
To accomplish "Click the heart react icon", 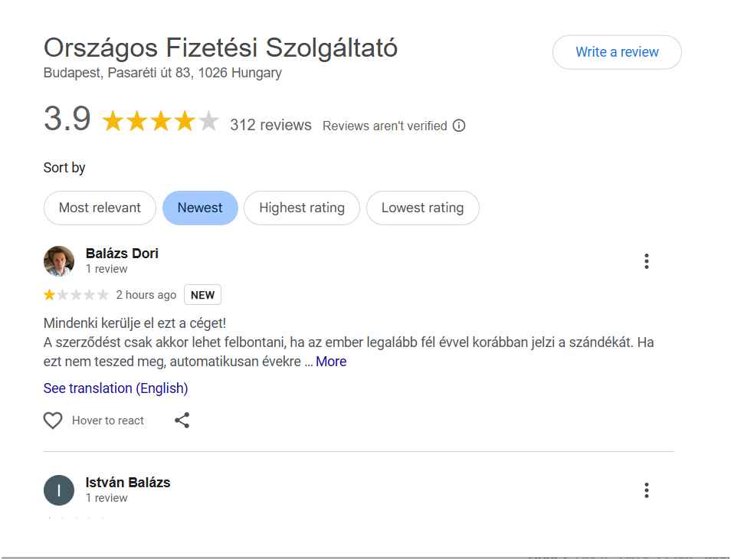I will point(53,421).
